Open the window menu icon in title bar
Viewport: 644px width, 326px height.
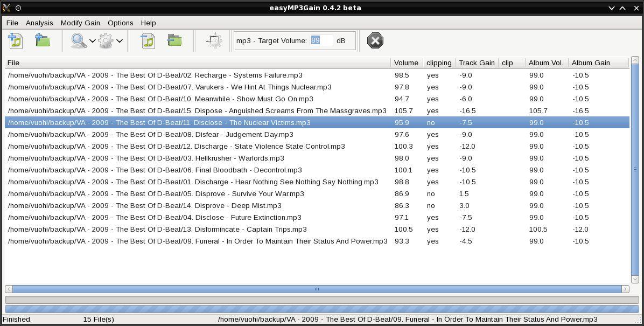coord(6,8)
